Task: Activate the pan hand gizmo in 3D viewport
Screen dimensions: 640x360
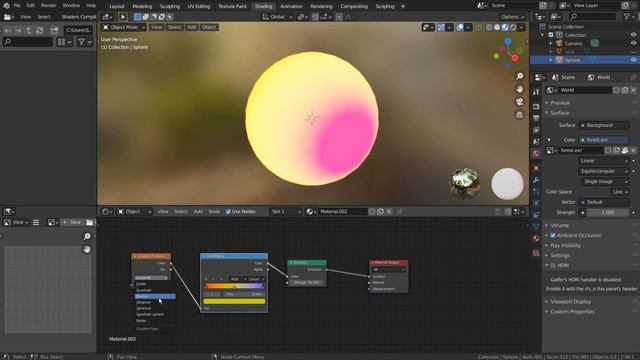Action: (519, 89)
